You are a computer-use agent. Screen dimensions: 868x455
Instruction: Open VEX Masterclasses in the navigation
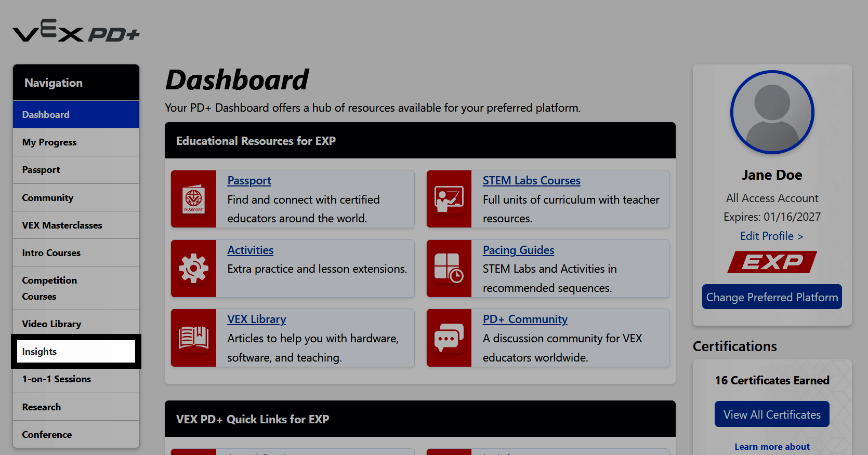point(76,225)
